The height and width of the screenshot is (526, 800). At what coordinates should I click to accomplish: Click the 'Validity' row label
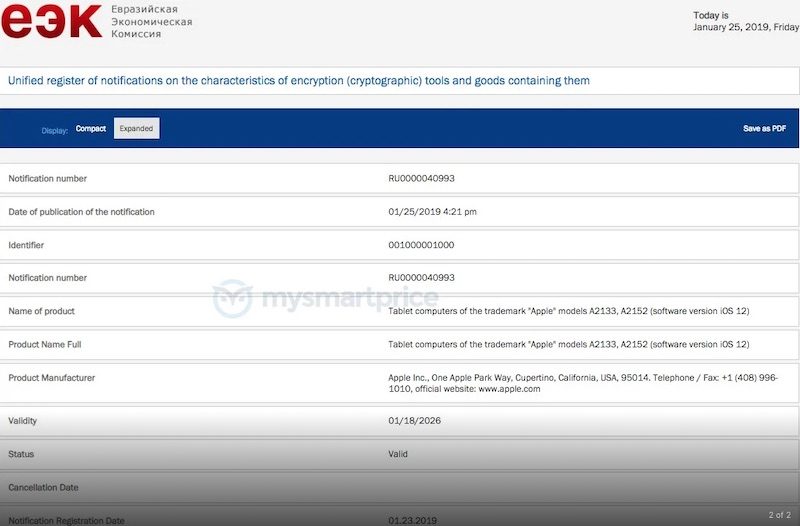coord(22,421)
